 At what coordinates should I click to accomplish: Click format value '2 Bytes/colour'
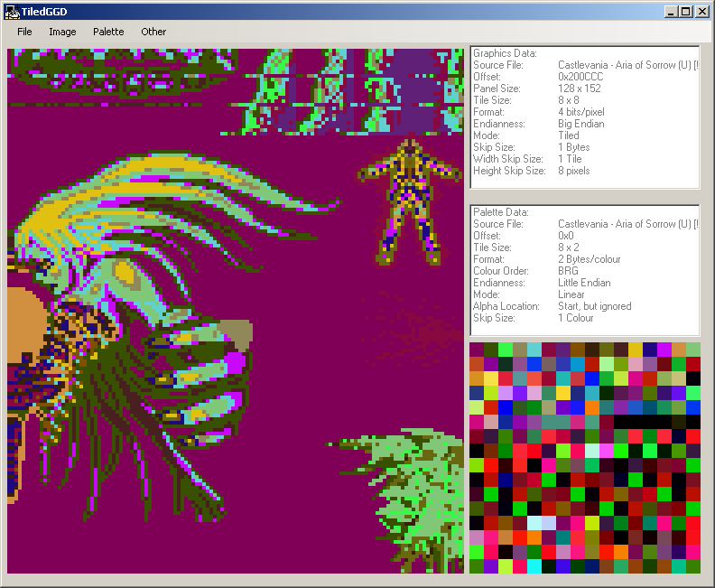pos(590,259)
